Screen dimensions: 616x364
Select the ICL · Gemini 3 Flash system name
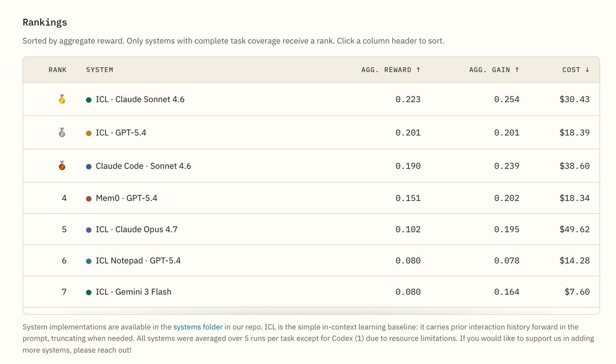133,292
